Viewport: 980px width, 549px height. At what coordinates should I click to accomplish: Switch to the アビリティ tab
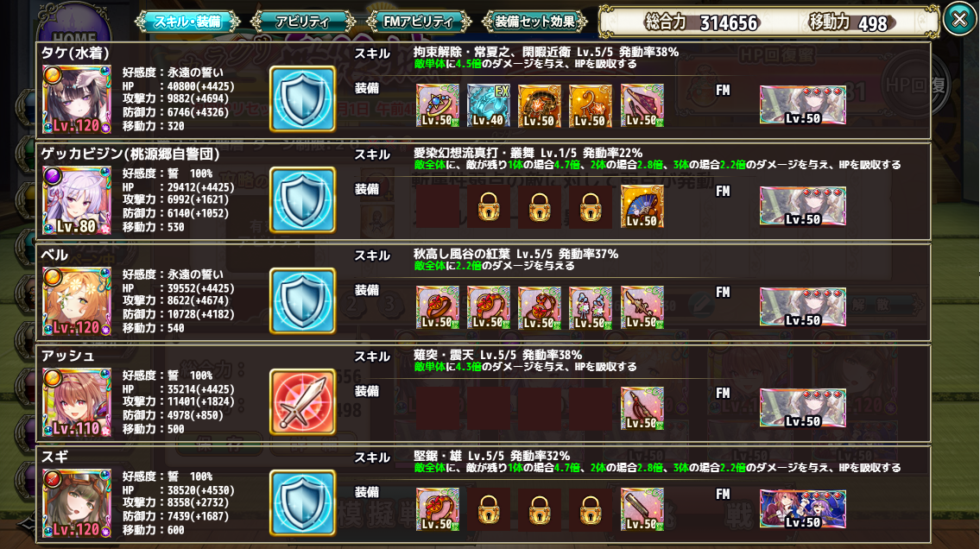tap(302, 22)
